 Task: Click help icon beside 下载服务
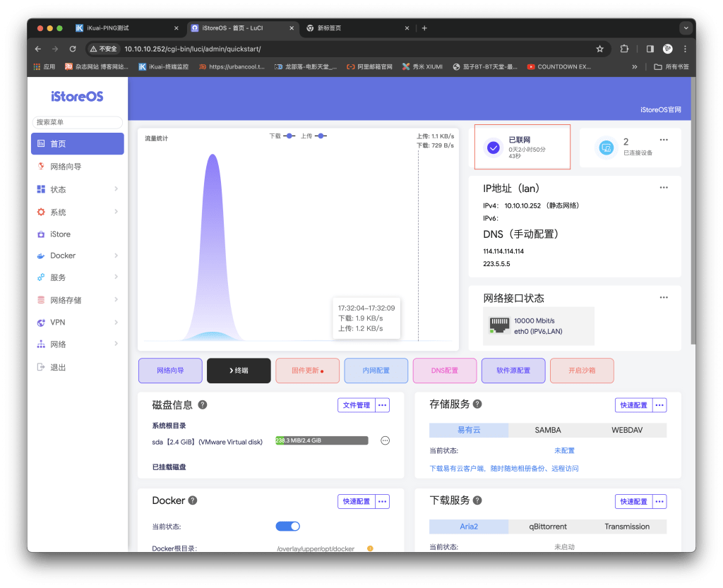479,500
